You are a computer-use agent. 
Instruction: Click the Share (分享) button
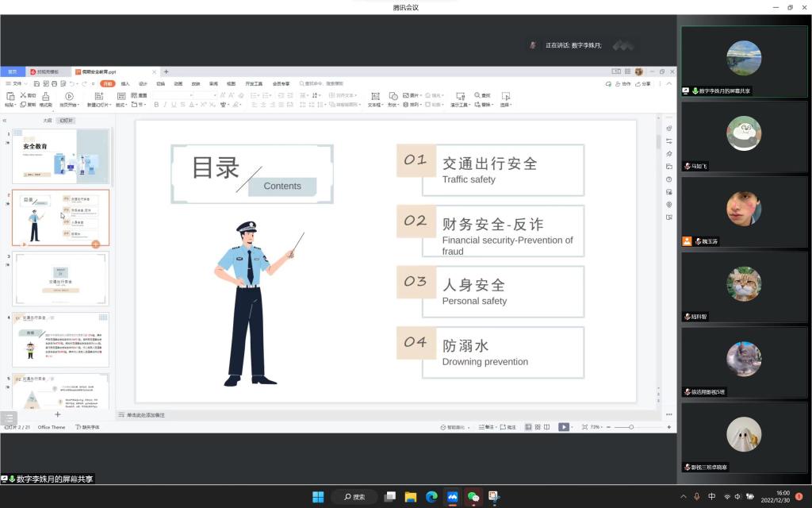(x=643, y=83)
